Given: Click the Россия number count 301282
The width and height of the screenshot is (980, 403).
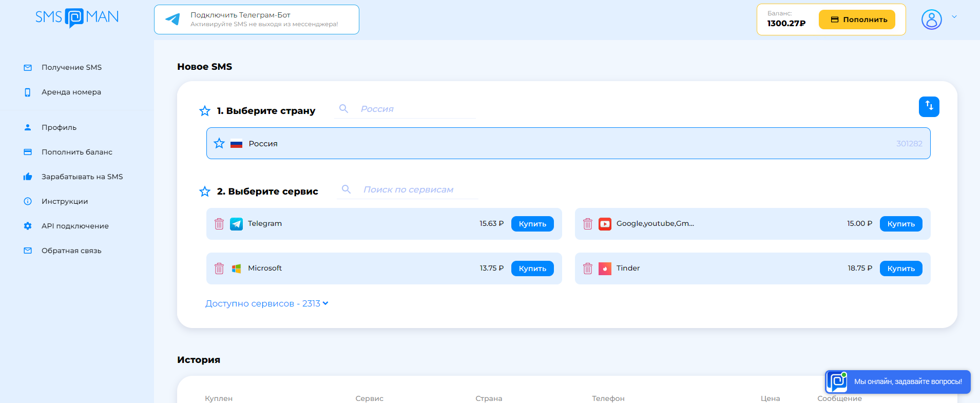Looking at the screenshot, I should click(x=909, y=144).
